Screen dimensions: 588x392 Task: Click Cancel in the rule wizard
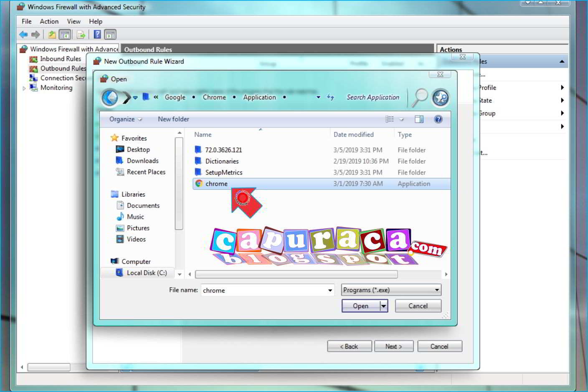(x=439, y=346)
